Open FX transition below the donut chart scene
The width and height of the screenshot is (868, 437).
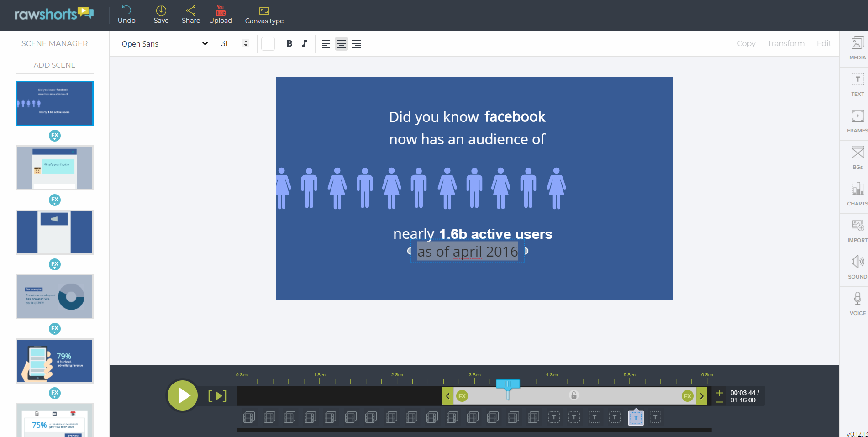click(55, 329)
